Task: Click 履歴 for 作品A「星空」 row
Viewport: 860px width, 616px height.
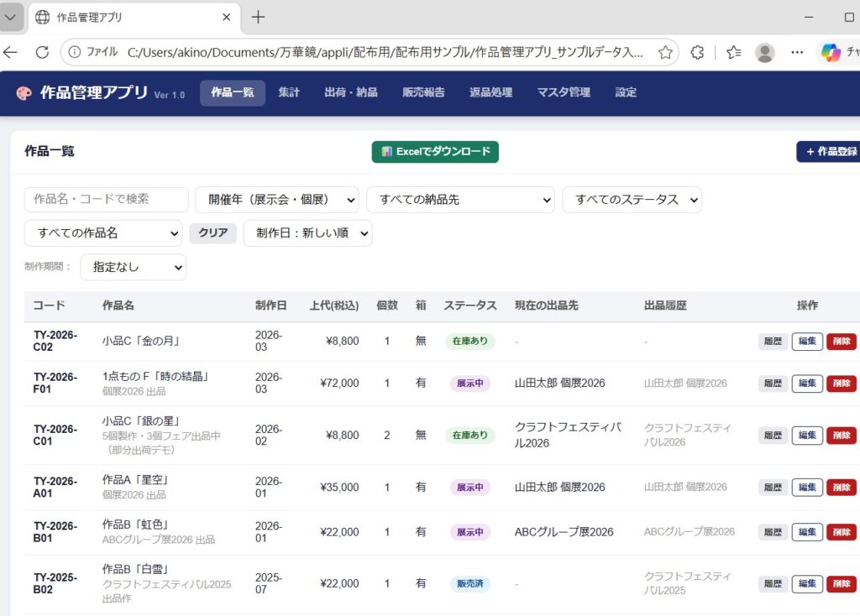Action: pyautogui.click(x=773, y=488)
